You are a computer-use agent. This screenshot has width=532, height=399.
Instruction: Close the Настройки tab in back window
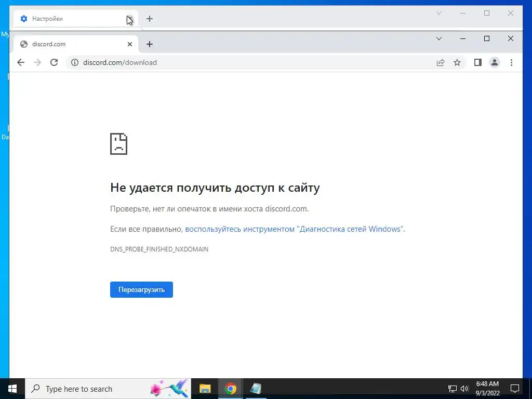coord(129,19)
